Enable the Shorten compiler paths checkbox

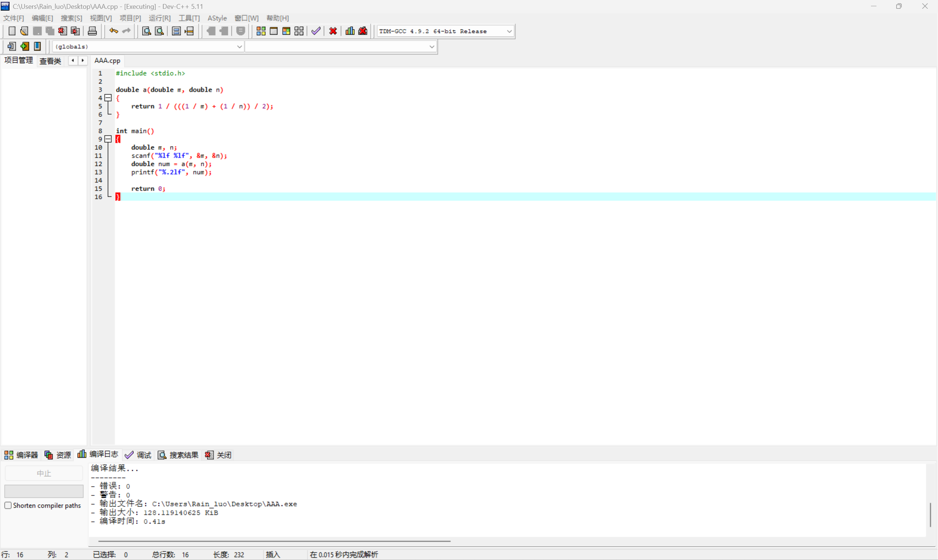(x=8, y=505)
